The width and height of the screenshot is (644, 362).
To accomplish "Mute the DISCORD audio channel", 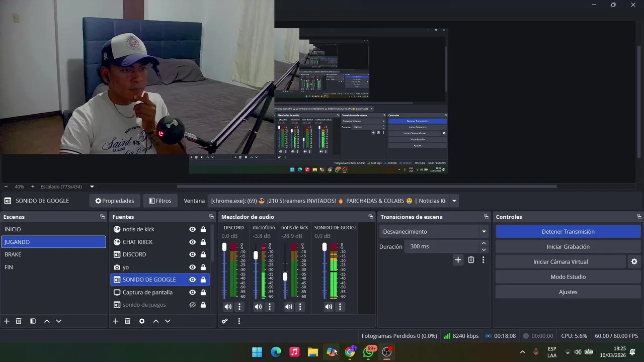I will pyautogui.click(x=228, y=307).
